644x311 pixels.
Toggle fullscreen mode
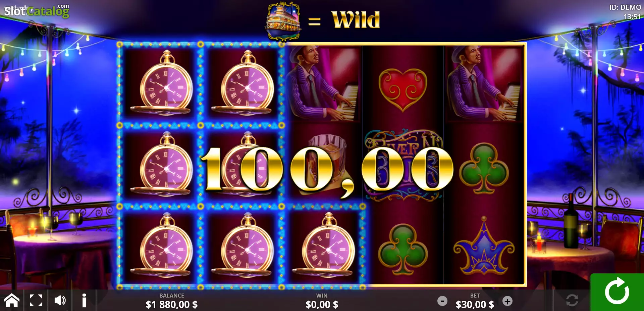coord(36,300)
